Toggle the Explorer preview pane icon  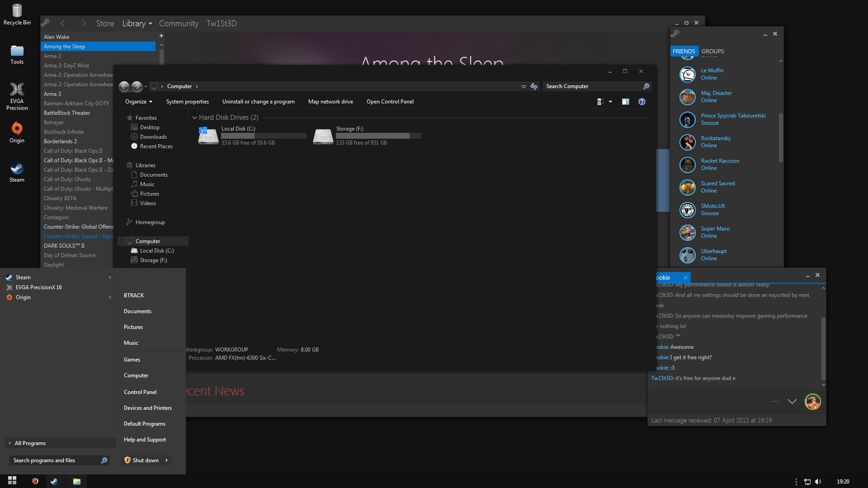[x=626, y=102]
